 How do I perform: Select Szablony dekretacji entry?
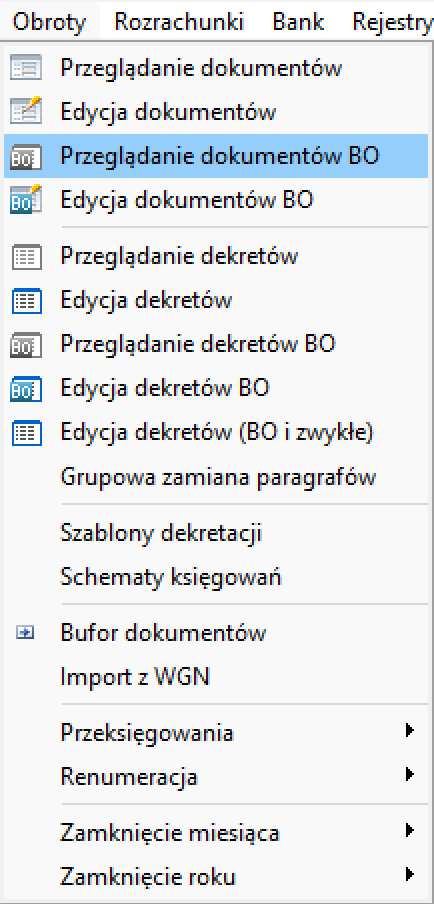tap(161, 533)
